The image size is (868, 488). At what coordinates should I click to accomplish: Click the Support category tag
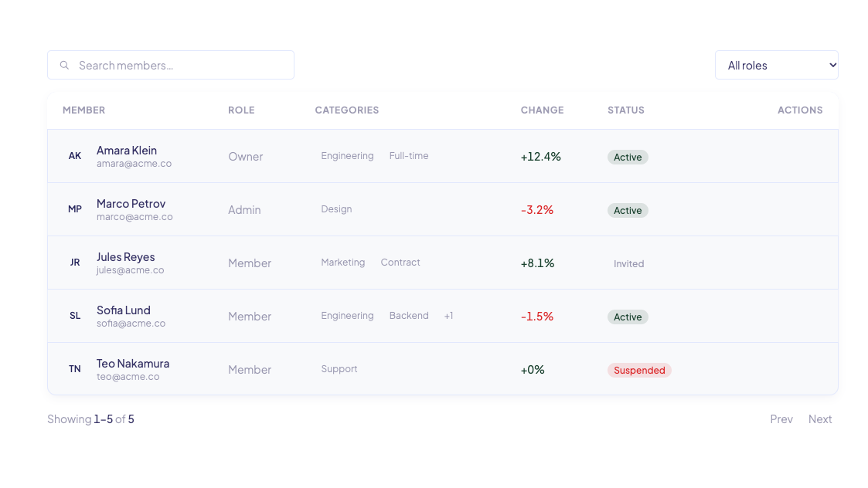[339, 369]
